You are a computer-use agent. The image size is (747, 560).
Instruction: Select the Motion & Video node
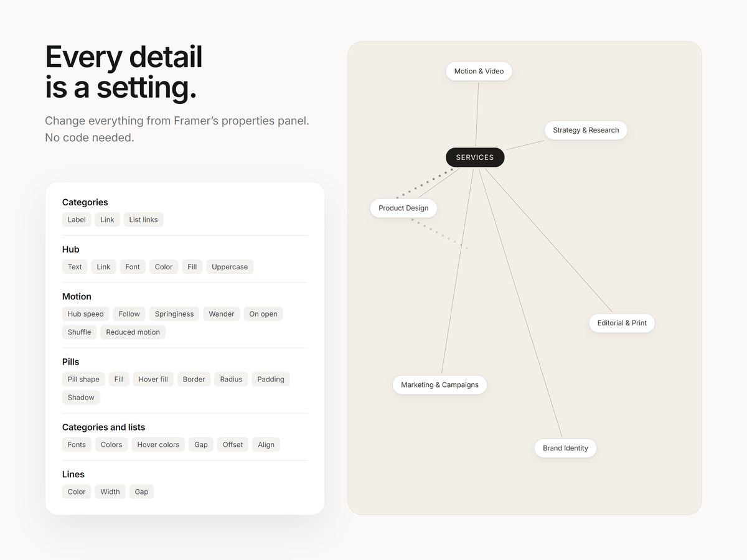pyautogui.click(x=479, y=71)
